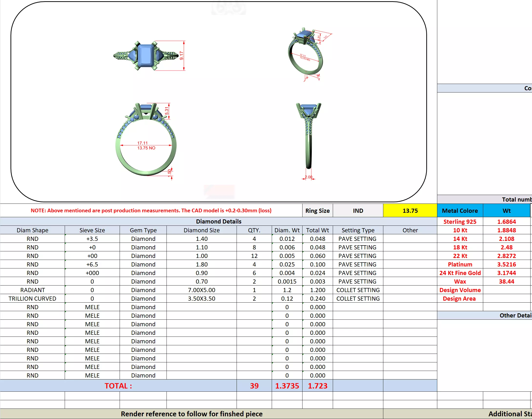
Task: Click the yellow 13.75 ring size cell
Action: (410, 211)
